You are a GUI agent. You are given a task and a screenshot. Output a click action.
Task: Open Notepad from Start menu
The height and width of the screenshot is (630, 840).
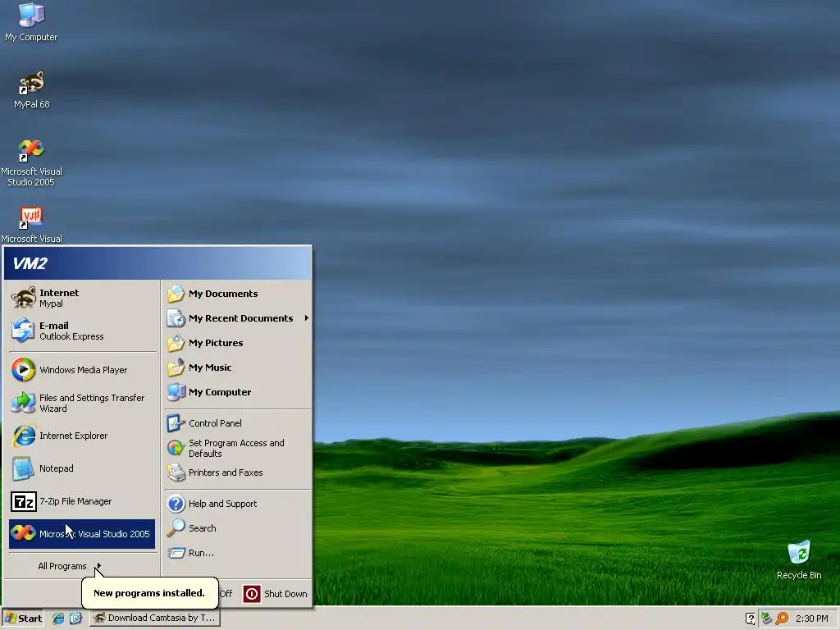(82, 468)
